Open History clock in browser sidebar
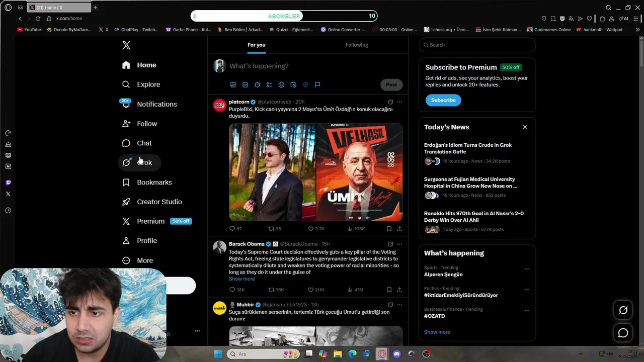The image size is (644, 362). (x=8, y=211)
